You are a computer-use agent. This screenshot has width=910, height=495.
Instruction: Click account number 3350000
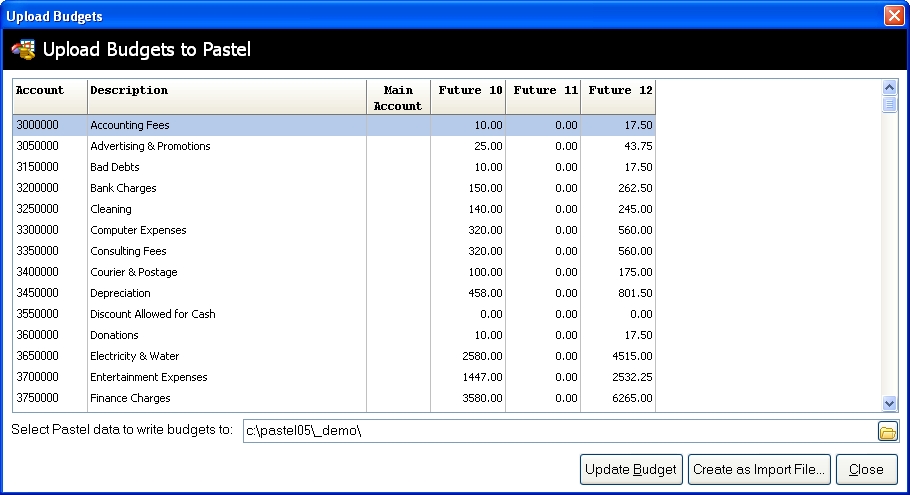click(37, 251)
